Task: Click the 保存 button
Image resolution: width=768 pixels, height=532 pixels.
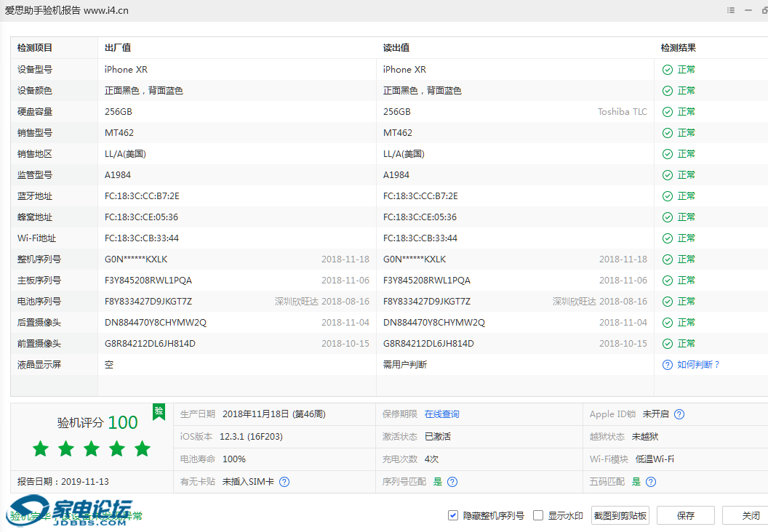Action: tap(686, 515)
